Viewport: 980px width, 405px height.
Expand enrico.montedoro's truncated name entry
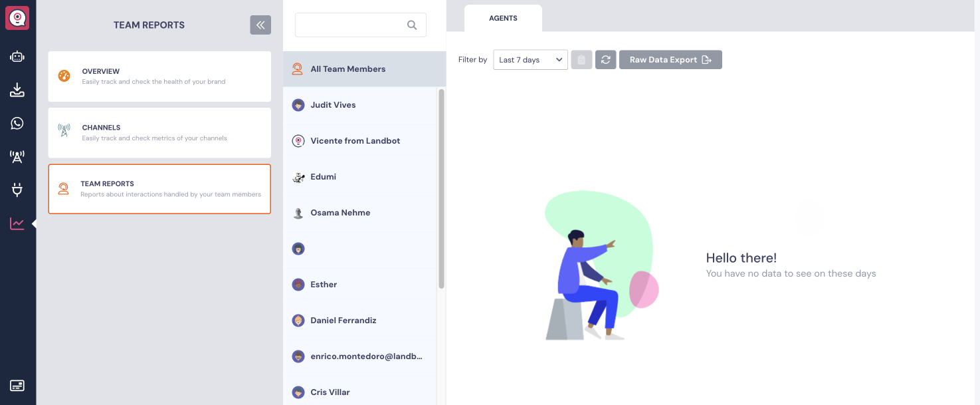click(365, 356)
